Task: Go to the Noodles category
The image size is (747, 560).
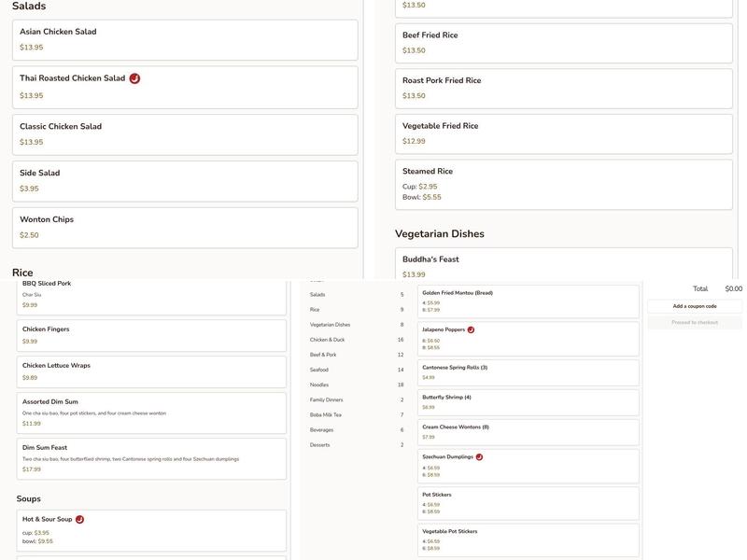Action: (319, 385)
